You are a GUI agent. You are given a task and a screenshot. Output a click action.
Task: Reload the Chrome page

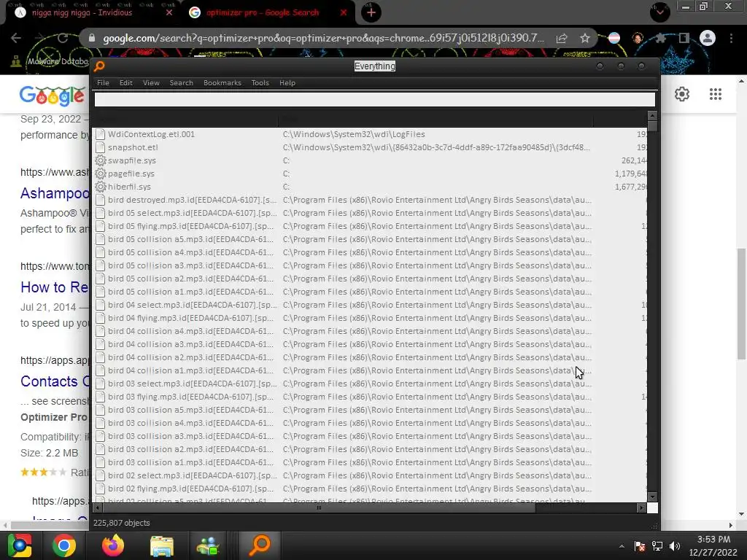(63, 38)
